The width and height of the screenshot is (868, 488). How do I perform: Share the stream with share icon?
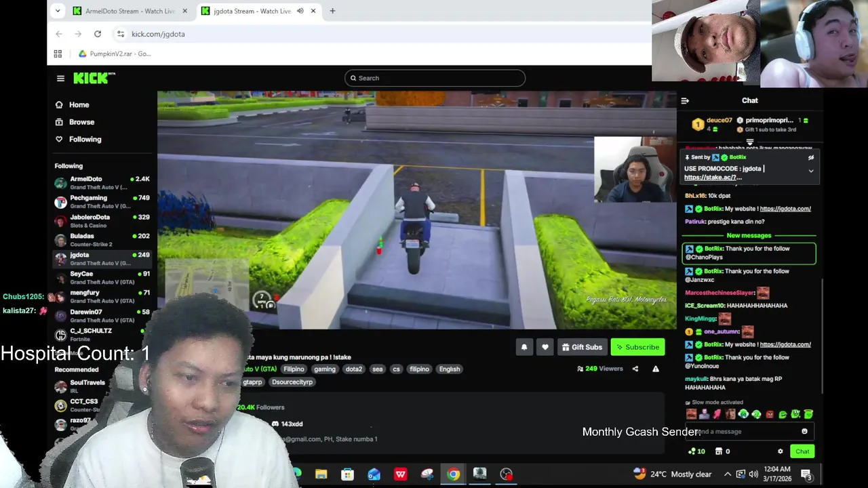tap(635, 369)
